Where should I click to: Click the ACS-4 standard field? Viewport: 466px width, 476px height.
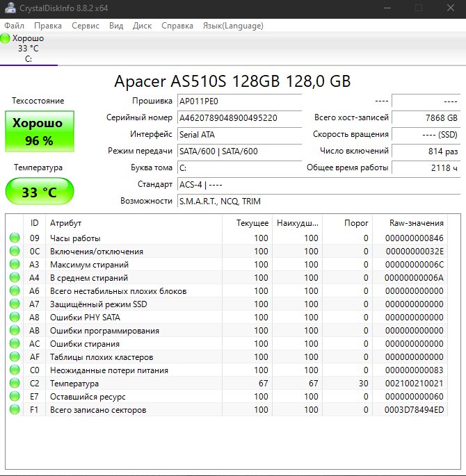click(319, 185)
